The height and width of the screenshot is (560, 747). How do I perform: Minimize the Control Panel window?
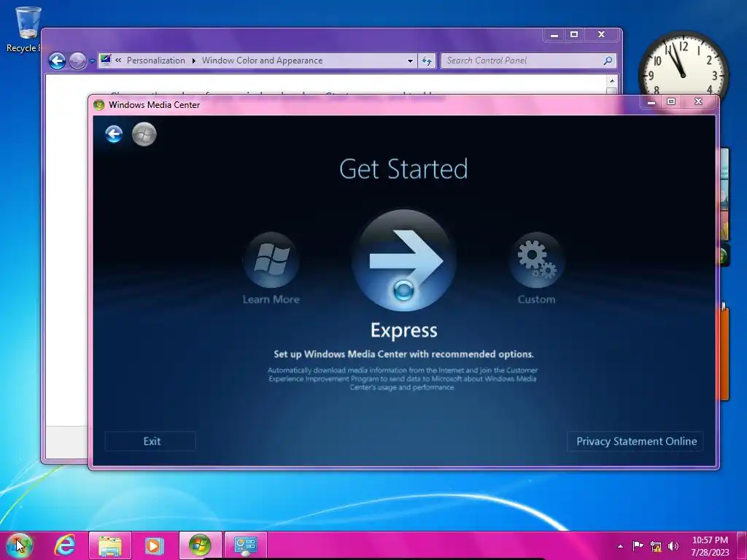pos(554,35)
